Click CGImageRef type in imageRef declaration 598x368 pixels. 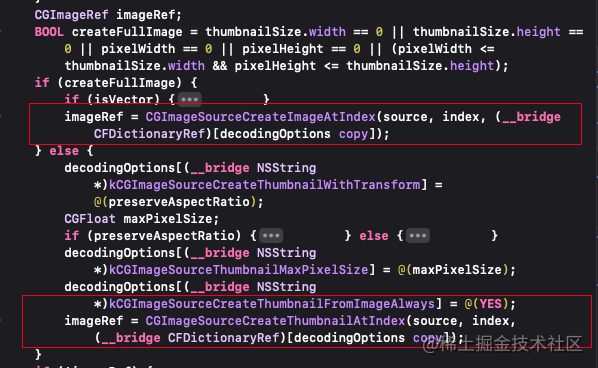point(72,15)
